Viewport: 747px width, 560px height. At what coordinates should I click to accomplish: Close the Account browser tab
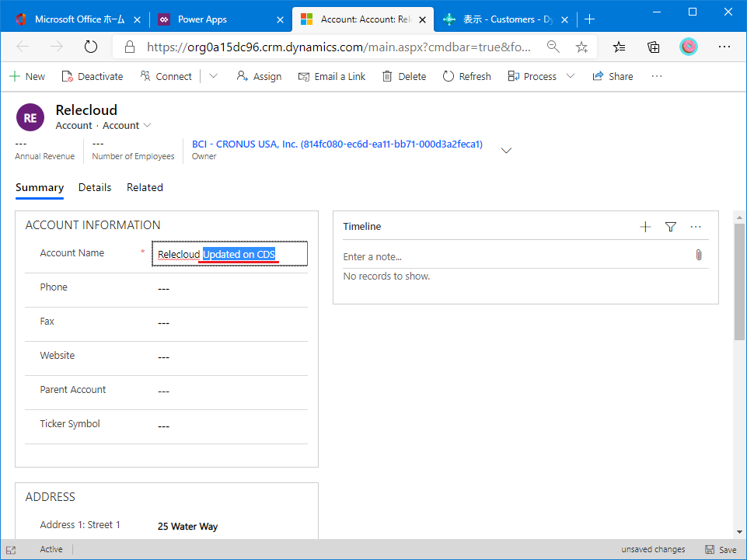(x=422, y=19)
